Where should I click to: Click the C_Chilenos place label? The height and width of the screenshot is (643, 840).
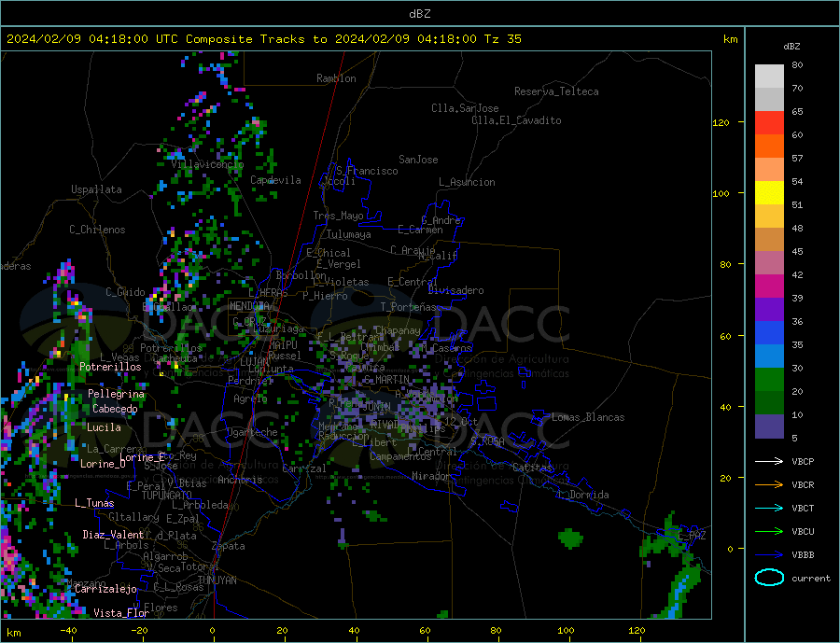tap(97, 230)
